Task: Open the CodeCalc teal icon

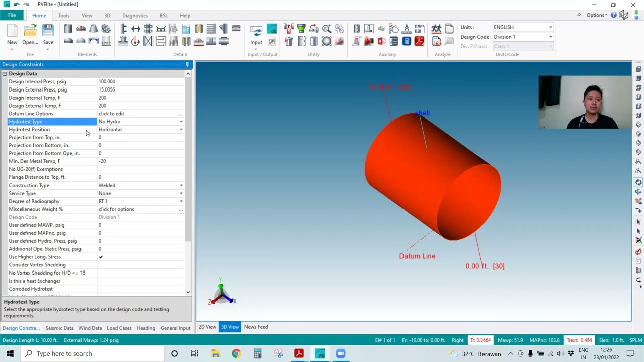Action: [272, 28]
